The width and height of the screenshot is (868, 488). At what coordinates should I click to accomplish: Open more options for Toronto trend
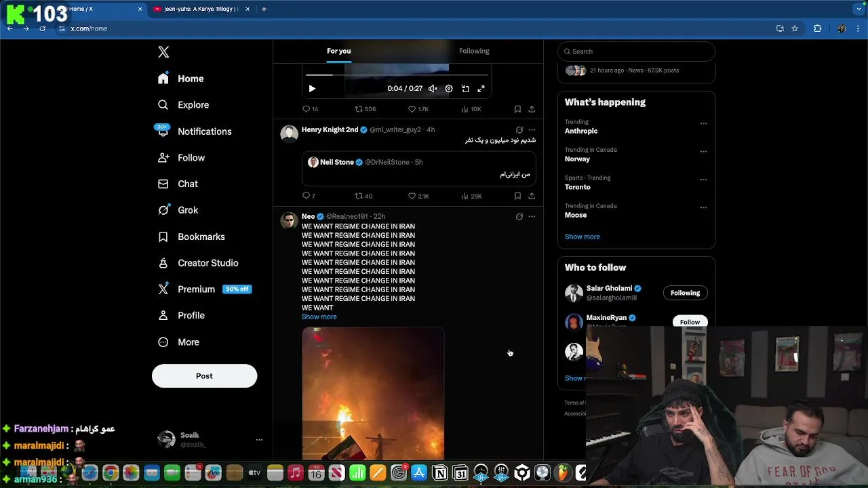tap(703, 180)
